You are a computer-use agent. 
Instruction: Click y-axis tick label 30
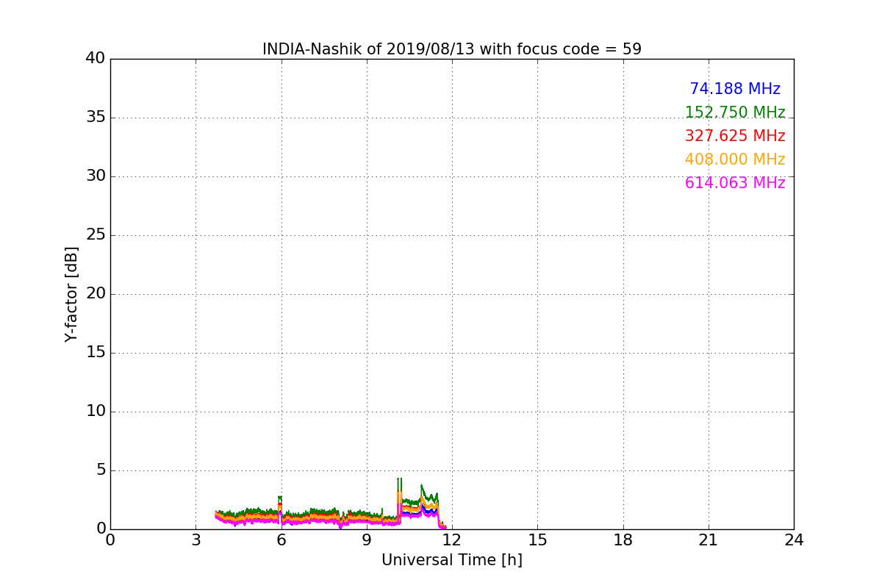click(x=96, y=176)
